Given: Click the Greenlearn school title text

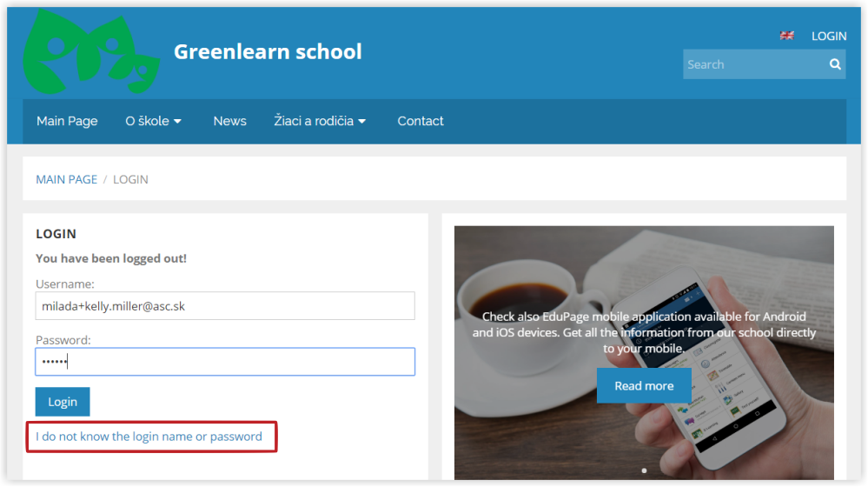Looking at the screenshot, I should click(x=268, y=51).
